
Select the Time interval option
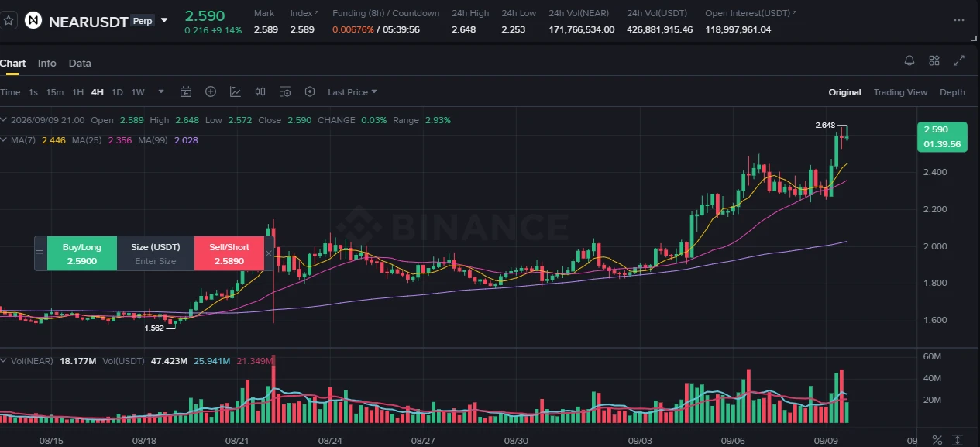(x=10, y=92)
